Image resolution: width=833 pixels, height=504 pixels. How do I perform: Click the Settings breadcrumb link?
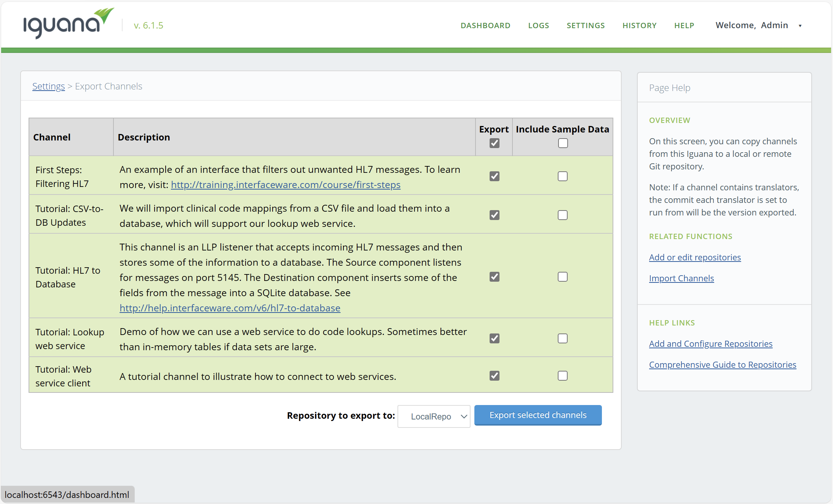48,86
